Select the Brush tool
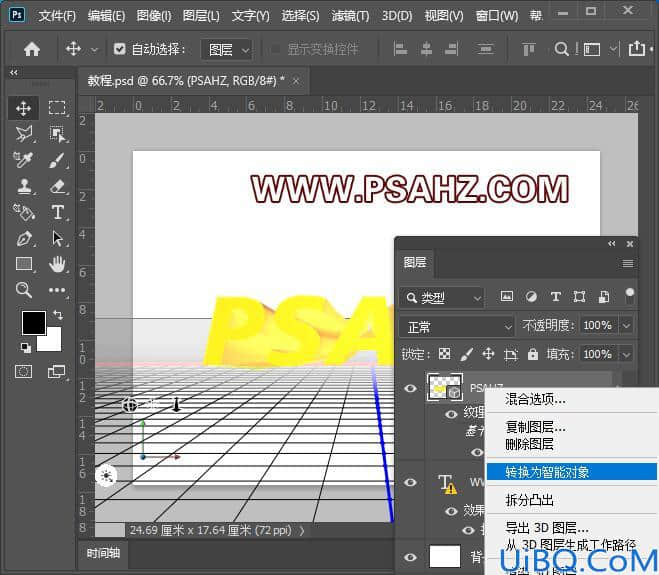The width and height of the screenshot is (659, 575). [x=57, y=160]
